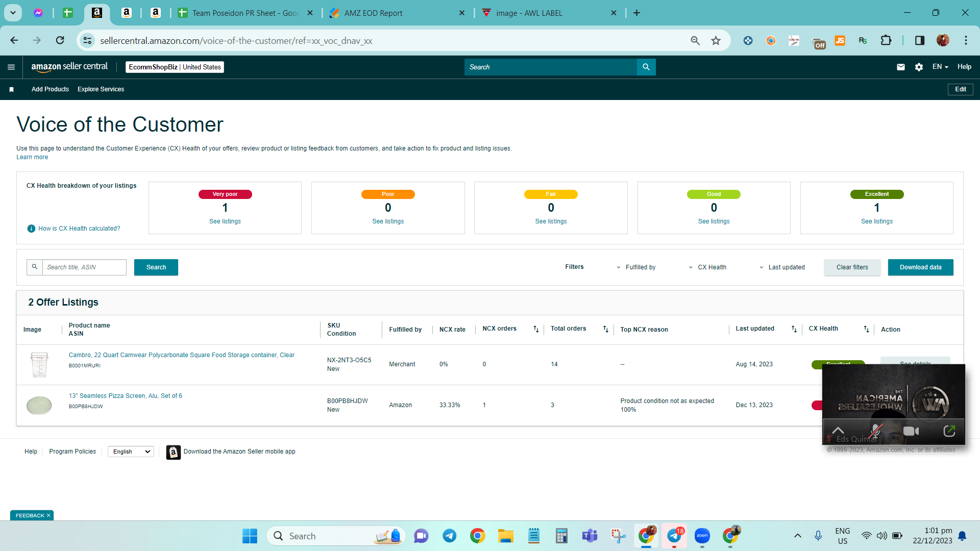Open the browser zoom magnifier icon

coord(695,40)
